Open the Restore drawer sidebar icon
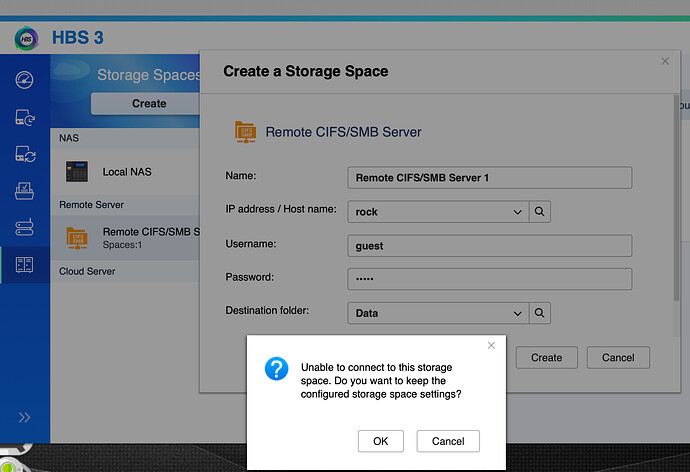 (24, 191)
